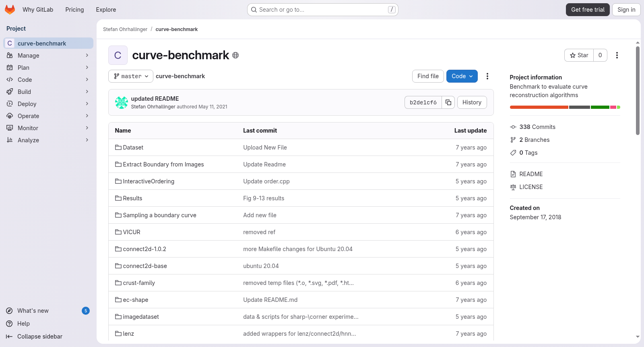Open the Code clone dropdown
The width and height of the screenshot is (644, 347).
462,76
